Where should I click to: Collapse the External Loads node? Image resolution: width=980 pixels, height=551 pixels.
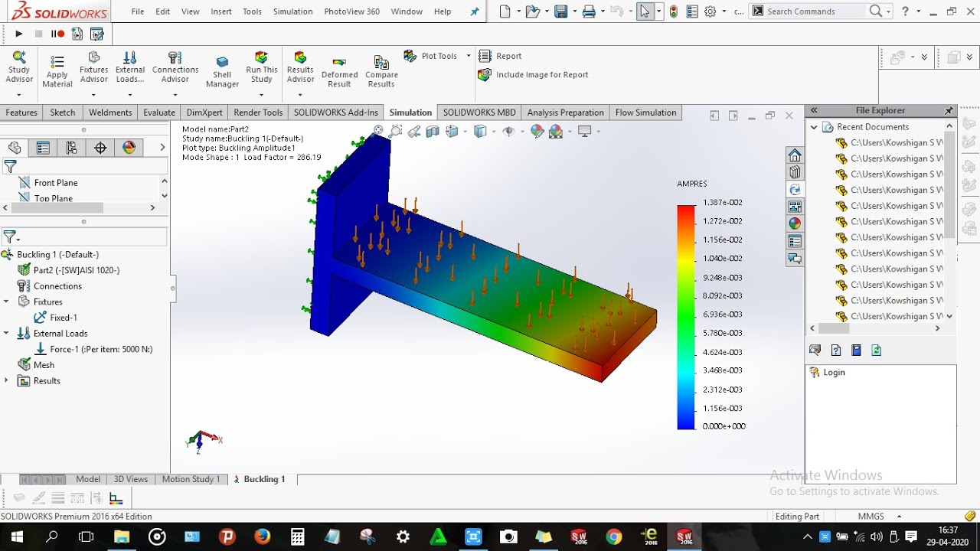tap(7, 333)
